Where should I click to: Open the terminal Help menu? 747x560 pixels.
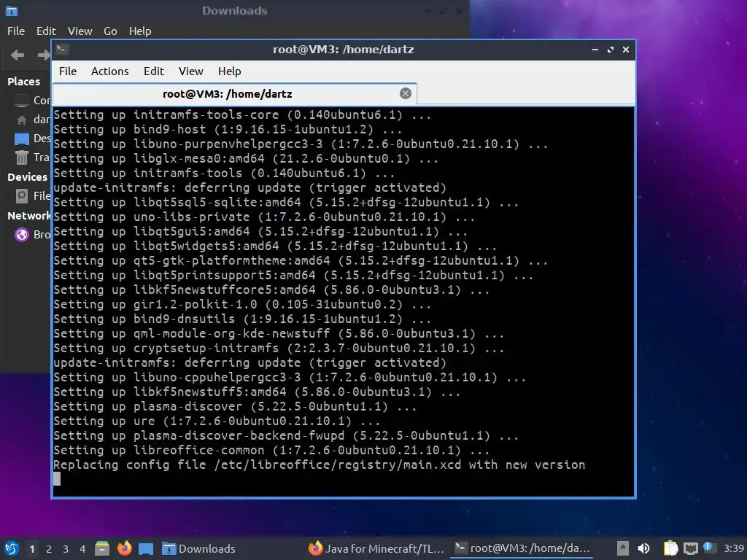[x=230, y=71]
